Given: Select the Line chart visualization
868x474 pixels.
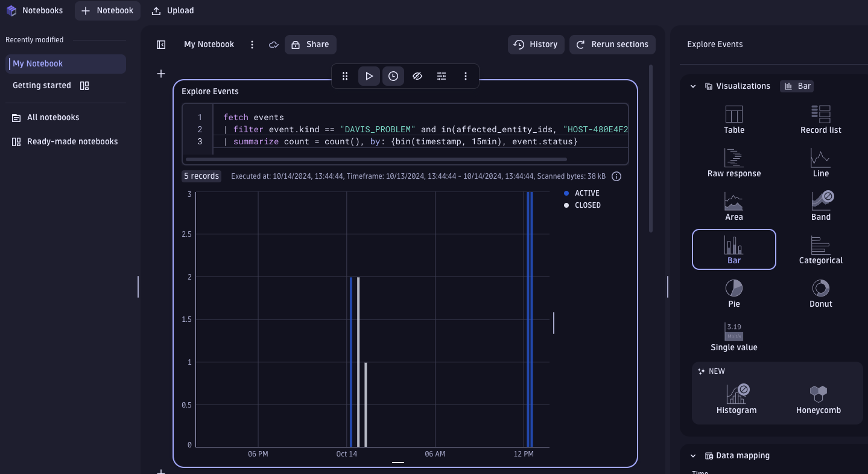Looking at the screenshot, I should tap(820, 162).
